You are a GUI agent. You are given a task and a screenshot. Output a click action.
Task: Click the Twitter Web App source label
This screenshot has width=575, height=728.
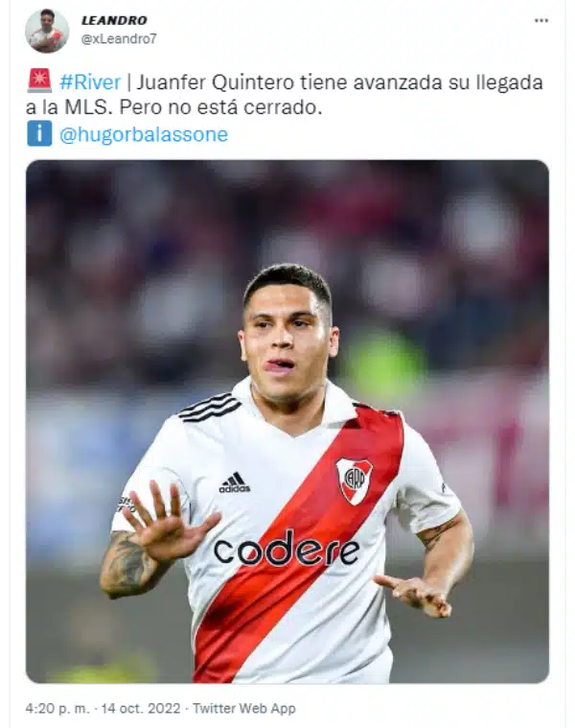[x=244, y=709]
